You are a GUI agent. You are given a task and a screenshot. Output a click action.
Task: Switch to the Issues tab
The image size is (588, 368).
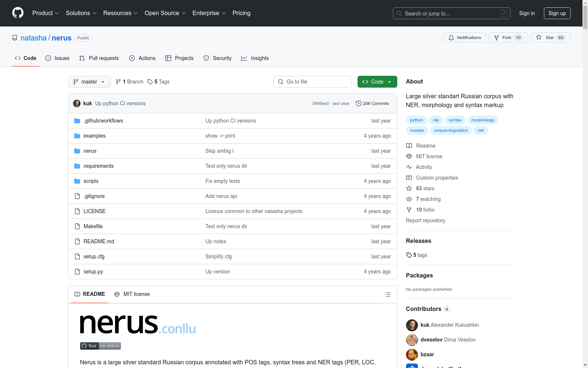(x=57, y=58)
